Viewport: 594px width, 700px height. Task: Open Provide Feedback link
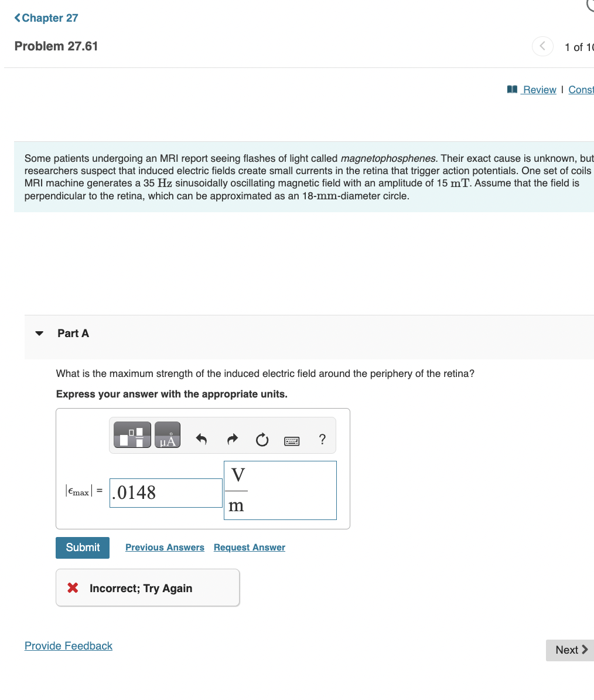click(x=68, y=646)
